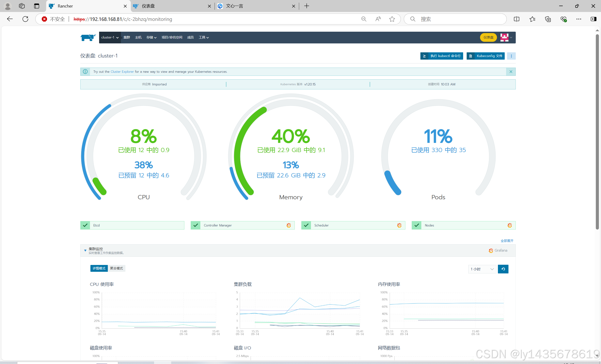Image resolution: width=601 pixels, height=364 pixels.
Task: Open the workspaces icon
Action: point(22,6)
